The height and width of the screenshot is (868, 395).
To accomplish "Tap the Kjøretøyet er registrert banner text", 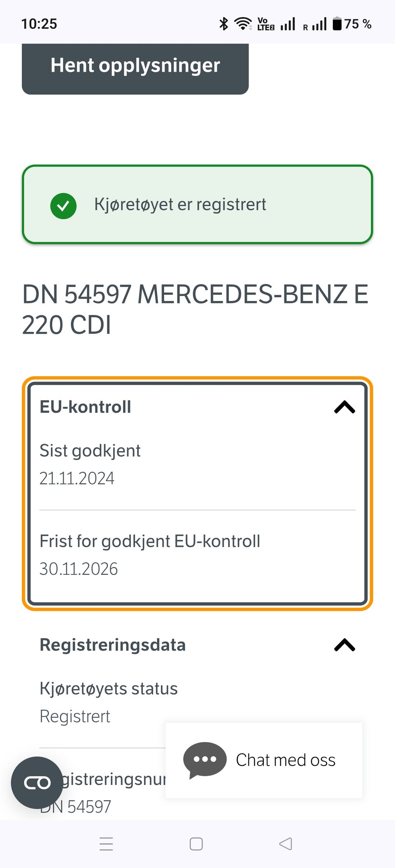I will pyautogui.click(x=180, y=204).
